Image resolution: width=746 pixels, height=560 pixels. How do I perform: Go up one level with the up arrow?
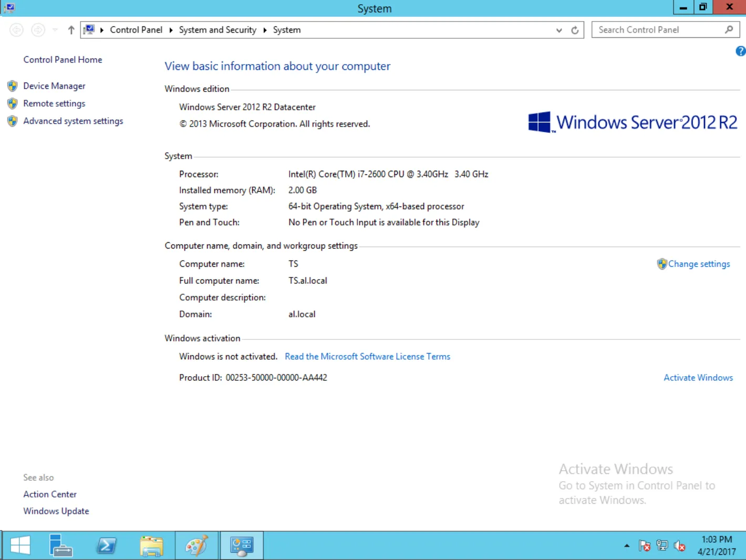[71, 30]
